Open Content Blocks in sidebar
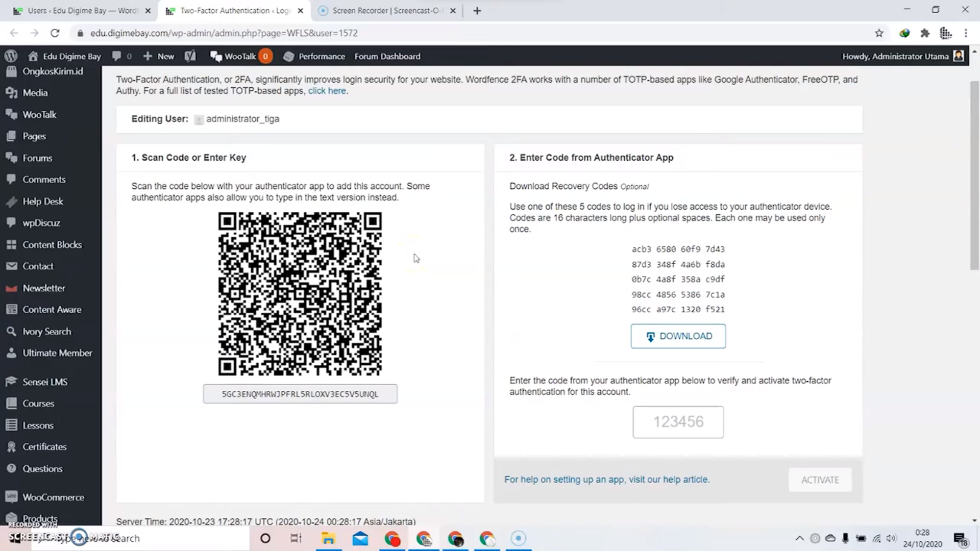 click(51, 244)
